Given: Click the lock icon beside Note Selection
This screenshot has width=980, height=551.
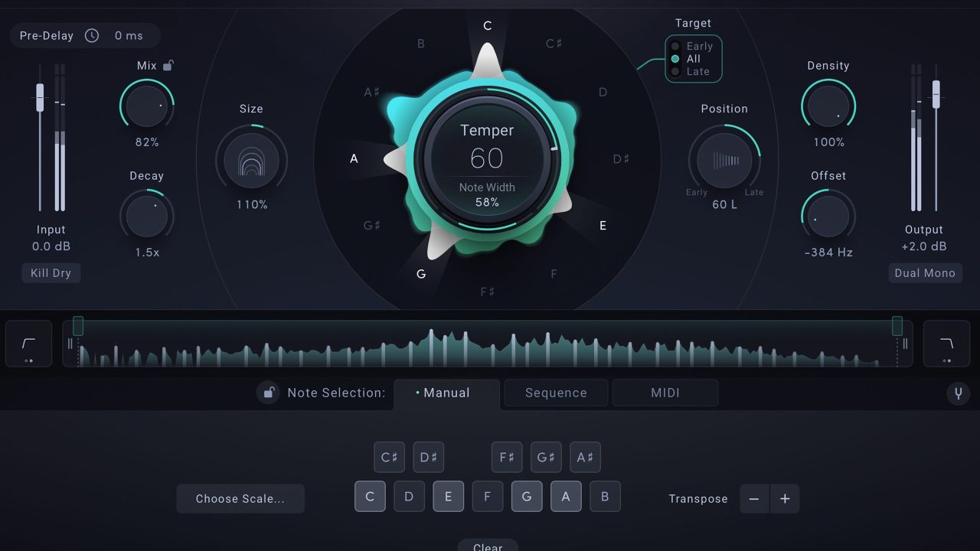Looking at the screenshot, I should tap(267, 393).
